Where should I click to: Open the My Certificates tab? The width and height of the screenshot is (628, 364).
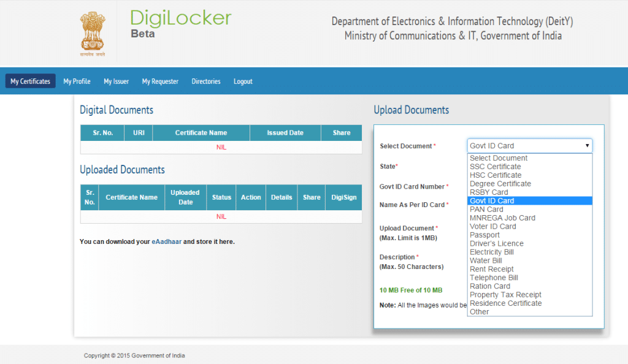pyautogui.click(x=31, y=82)
